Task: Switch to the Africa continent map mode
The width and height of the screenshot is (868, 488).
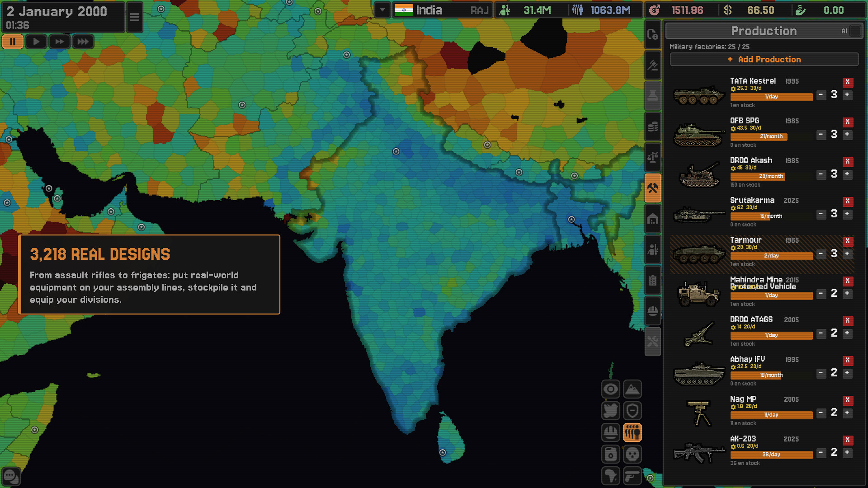Action: [x=610, y=476]
